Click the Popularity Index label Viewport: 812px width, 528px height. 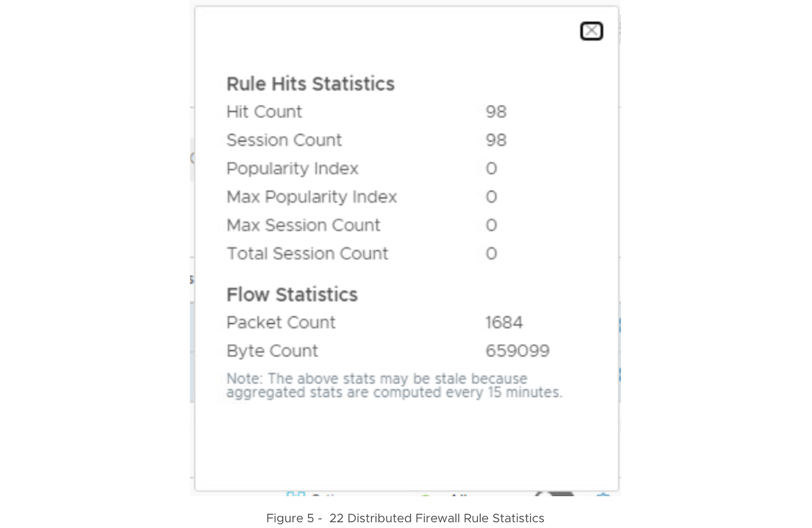click(292, 168)
